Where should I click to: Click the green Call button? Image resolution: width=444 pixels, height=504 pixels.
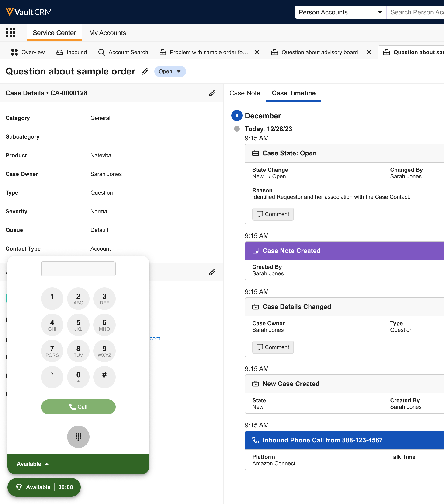coord(78,407)
